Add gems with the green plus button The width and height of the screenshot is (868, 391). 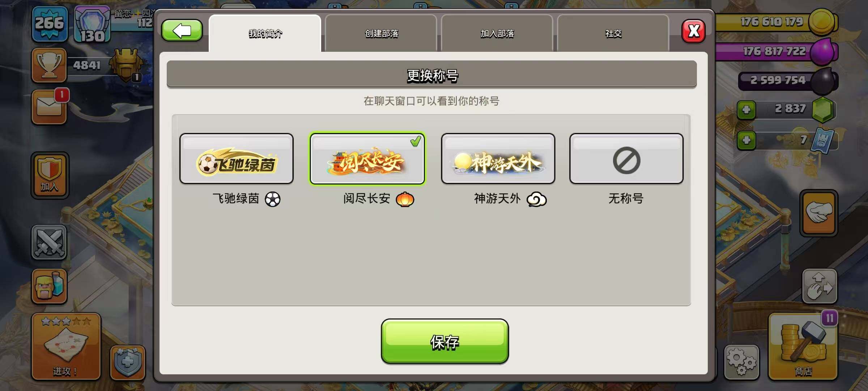[746, 110]
